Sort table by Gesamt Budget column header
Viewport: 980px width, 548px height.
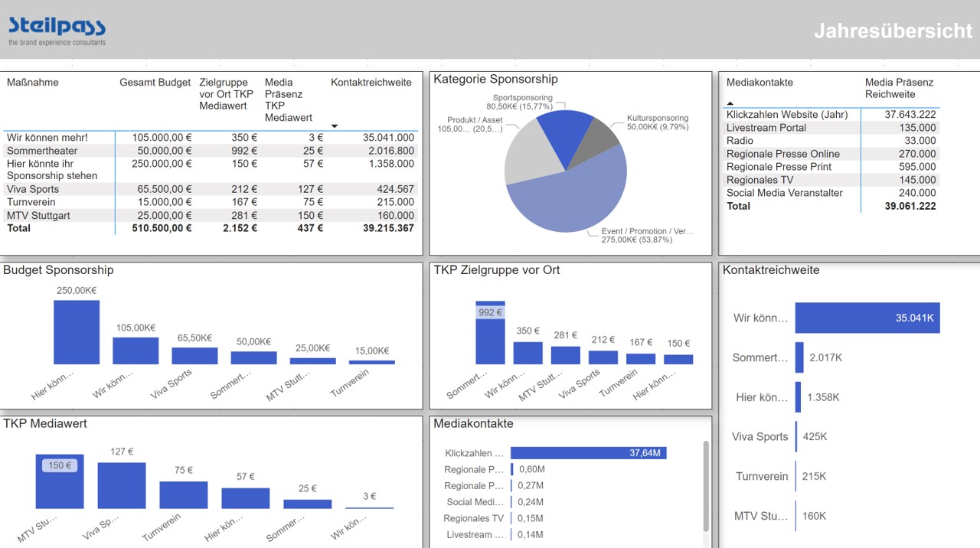(x=155, y=83)
